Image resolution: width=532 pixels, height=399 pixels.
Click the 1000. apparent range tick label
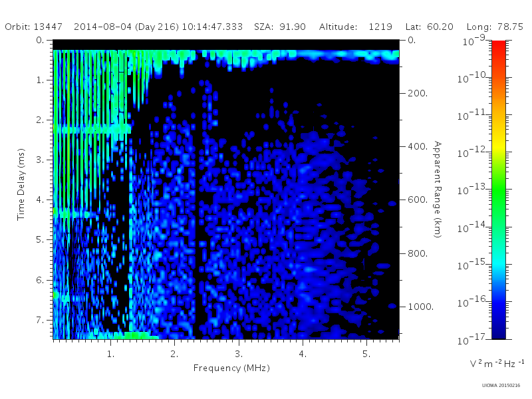pos(421,307)
